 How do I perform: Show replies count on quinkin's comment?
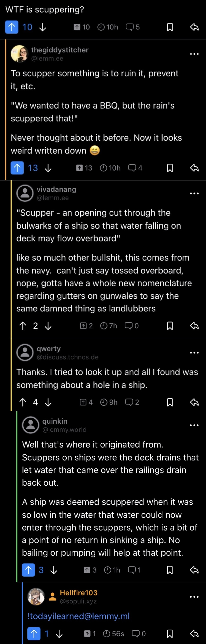coord(134,570)
